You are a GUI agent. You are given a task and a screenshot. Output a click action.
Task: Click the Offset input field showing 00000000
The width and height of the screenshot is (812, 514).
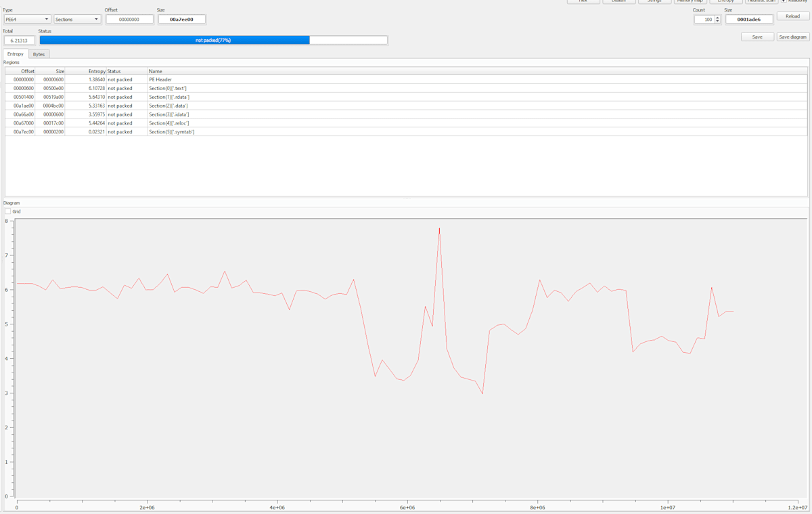coord(129,20)
